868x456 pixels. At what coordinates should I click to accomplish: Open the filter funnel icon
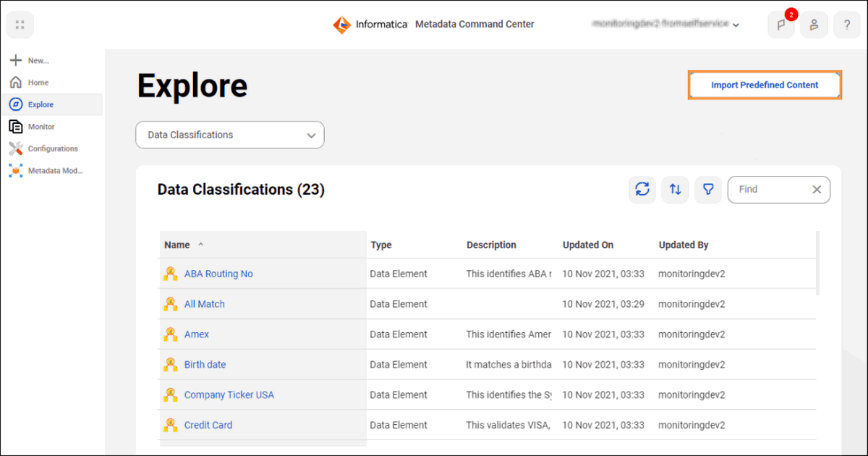pyautogui.click(x=709, y=190)
